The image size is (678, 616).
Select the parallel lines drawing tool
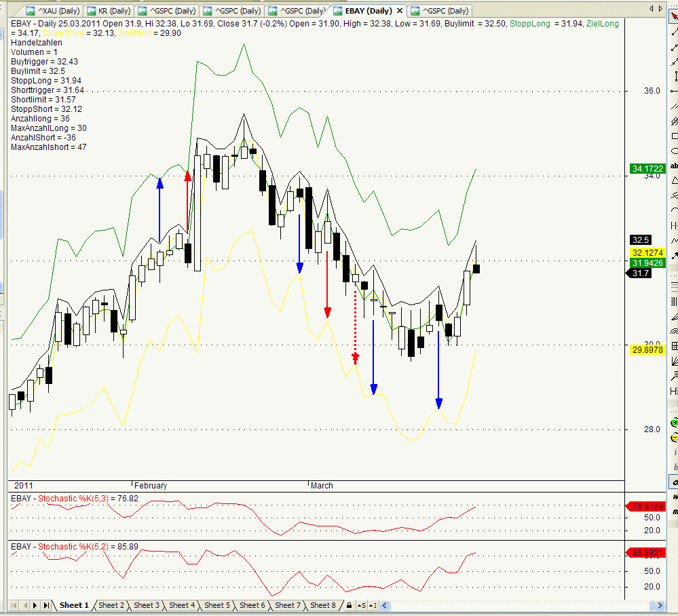click(674, 107)
